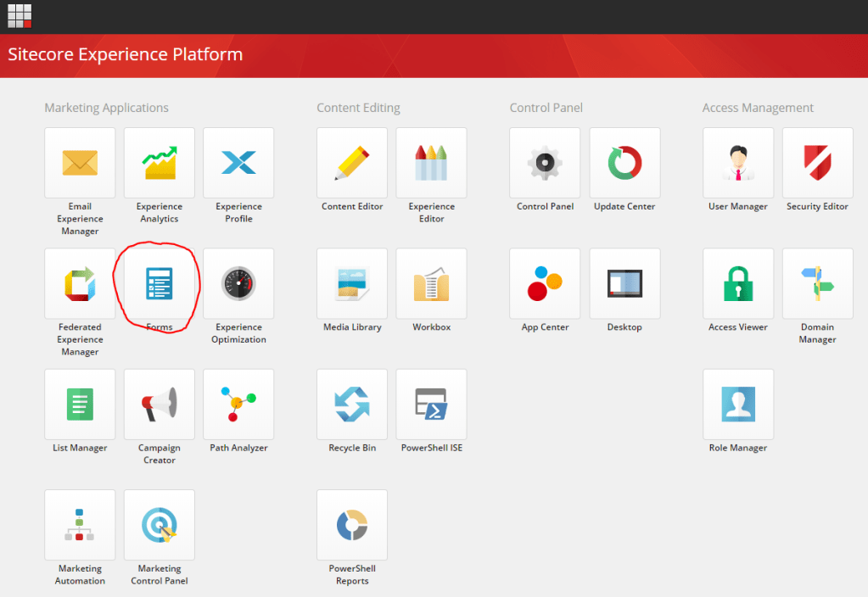This screenshot has width=868, height=597.
Task: Launch Email Experience Manager
Action: click(80, 163)
